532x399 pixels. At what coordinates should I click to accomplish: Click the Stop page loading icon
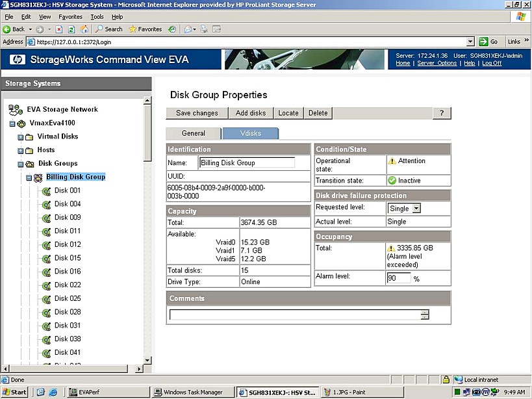coord(58,29)
